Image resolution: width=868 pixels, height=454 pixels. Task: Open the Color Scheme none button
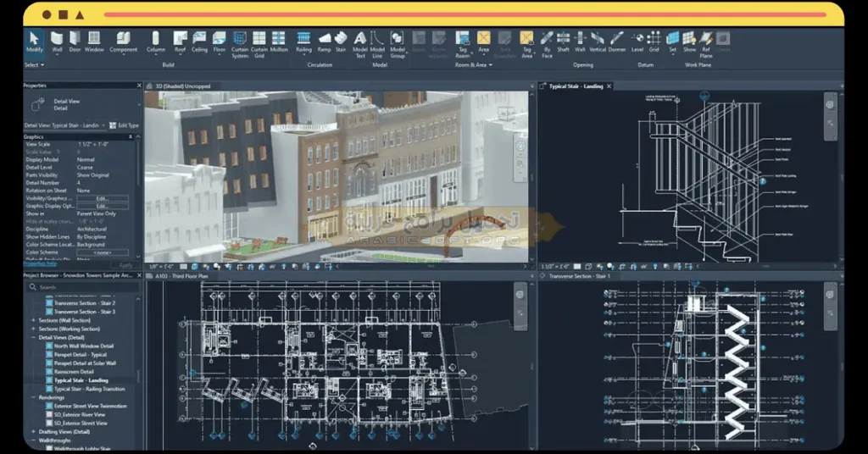(103, 252)
